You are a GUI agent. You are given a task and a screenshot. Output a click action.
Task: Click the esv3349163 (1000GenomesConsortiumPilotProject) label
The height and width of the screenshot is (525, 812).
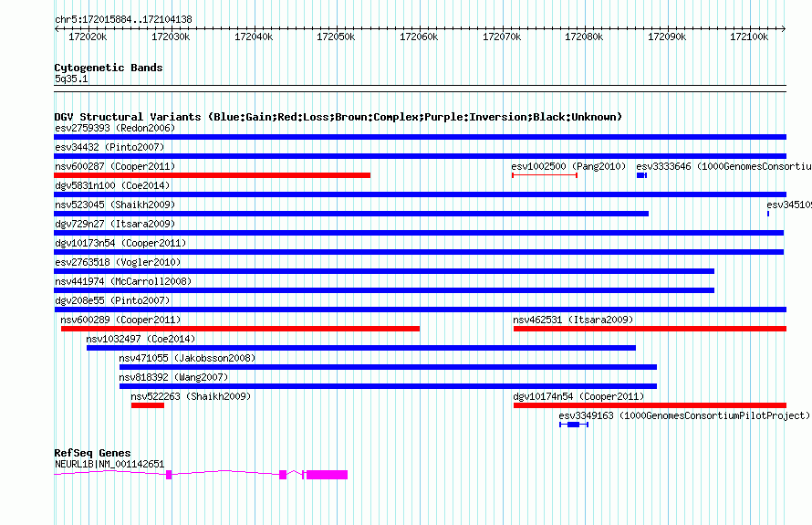point(684,415)
